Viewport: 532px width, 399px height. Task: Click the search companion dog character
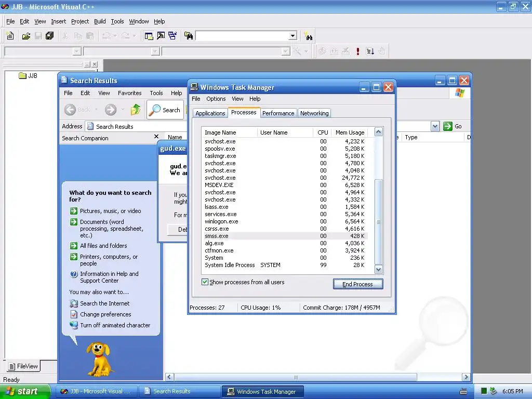tap(99, 359)
